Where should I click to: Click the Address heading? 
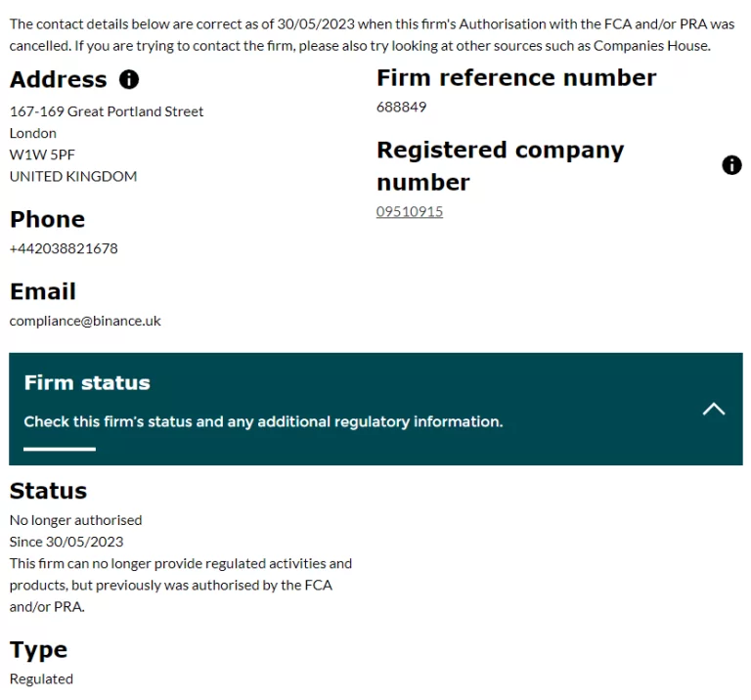(x=59, y=80)
